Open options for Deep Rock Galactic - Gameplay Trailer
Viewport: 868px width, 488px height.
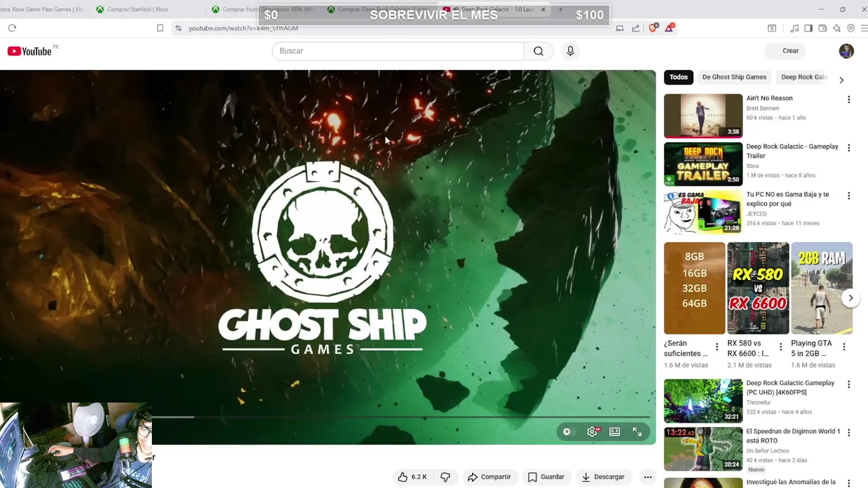tap(848, 148)
